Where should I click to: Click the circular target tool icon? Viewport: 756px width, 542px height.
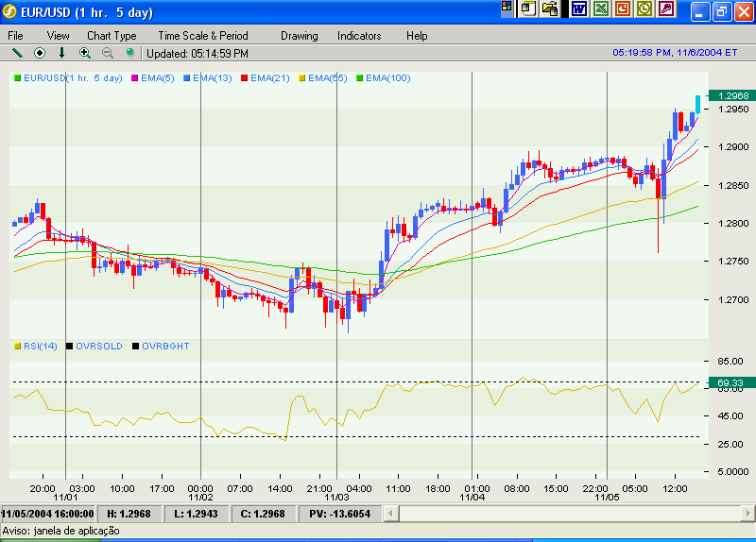pos(40,53)
